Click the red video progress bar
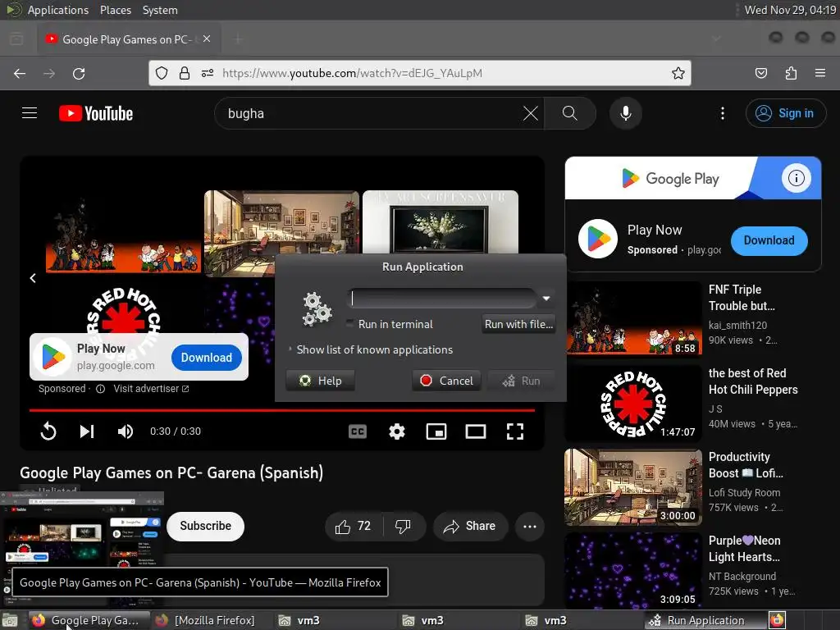This screenshot has width=840, height=630. coord(282,410)
